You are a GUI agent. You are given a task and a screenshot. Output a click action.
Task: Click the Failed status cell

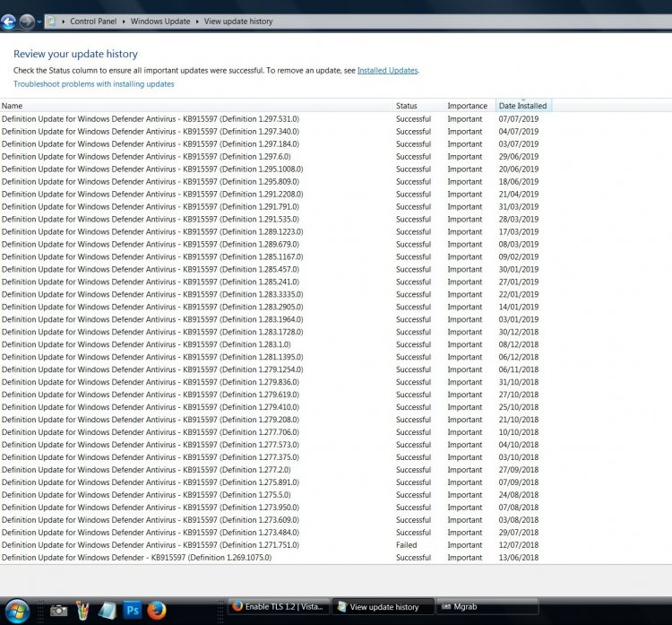(x=406, y=545)
